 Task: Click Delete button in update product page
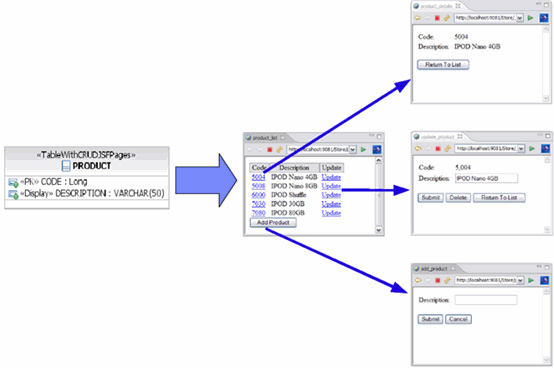tap(458, 197)
